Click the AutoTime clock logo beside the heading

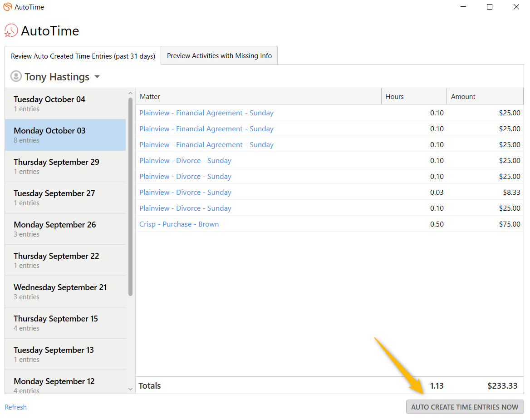11,31
